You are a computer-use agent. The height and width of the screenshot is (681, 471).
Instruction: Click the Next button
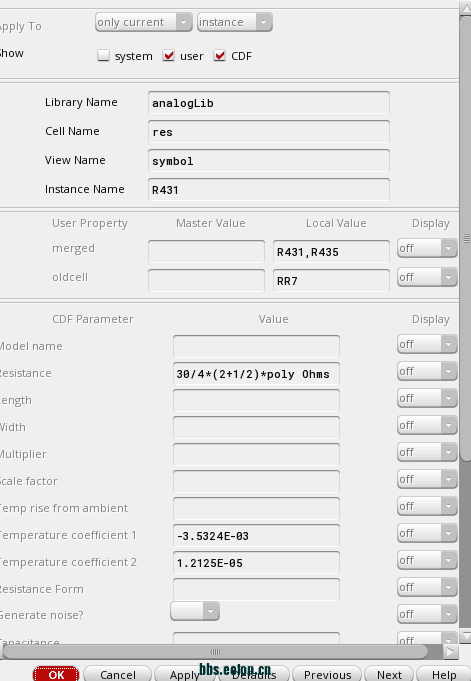[x=389, y=674]
